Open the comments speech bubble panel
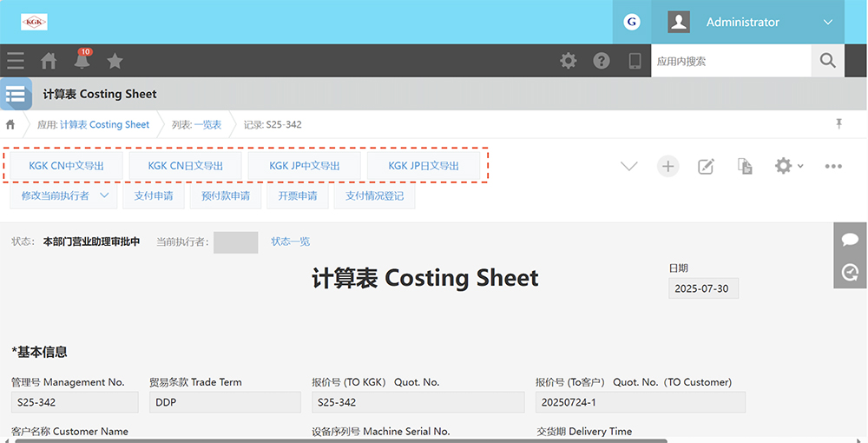 coord(850,239)
